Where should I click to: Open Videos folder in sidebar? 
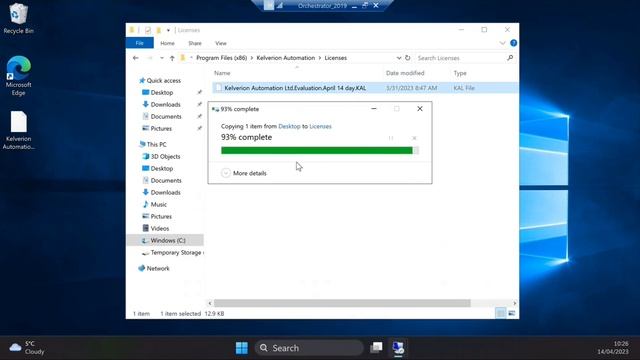point(160,229)
